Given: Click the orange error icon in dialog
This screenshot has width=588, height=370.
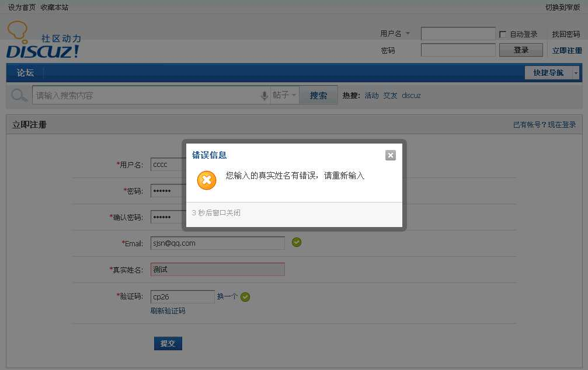Looking at the screenshot, I should 207,180.
